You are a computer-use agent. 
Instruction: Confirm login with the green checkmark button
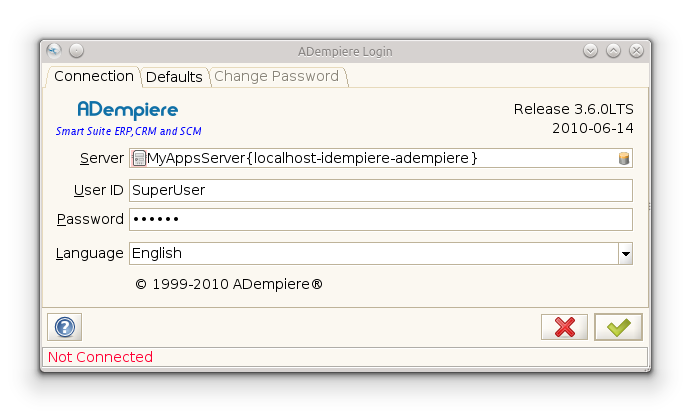click(x=618, y=327)
